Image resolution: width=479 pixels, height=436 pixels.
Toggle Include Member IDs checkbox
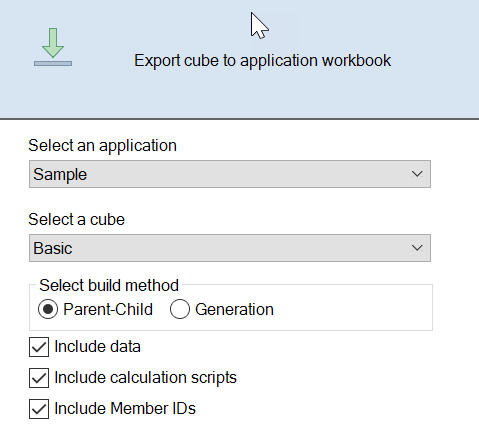click(x=39, y=409)
